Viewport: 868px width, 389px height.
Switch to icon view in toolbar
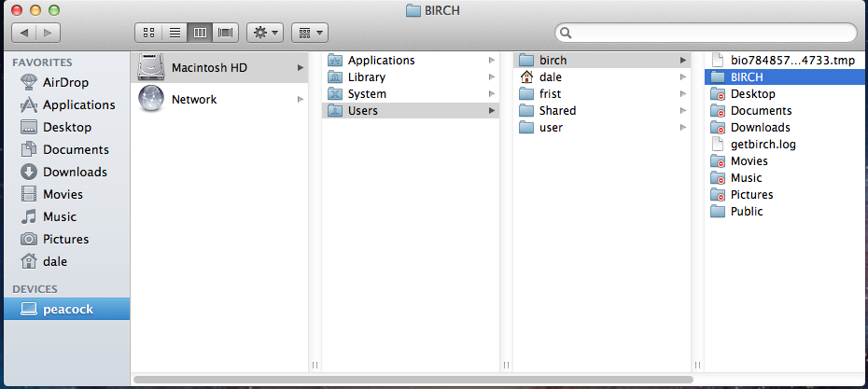148,33
